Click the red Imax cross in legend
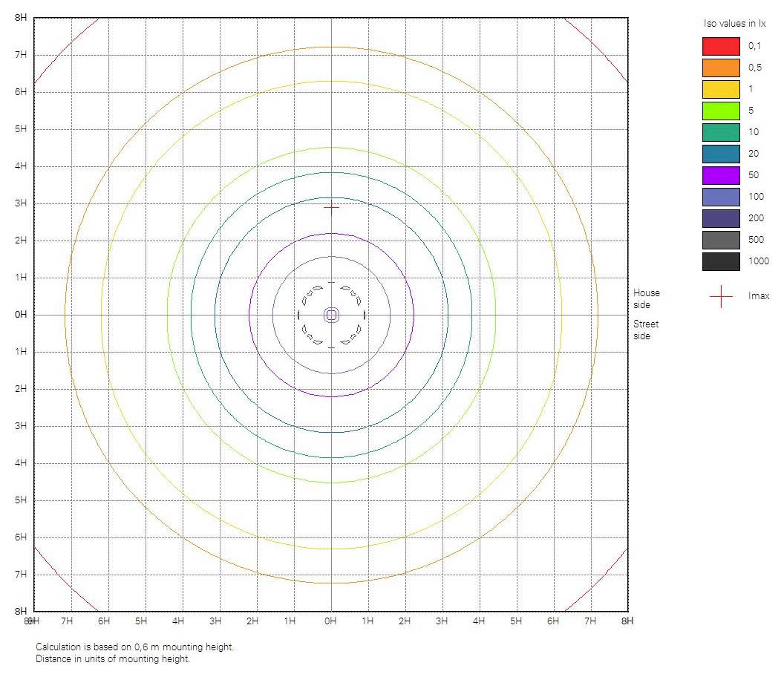This screenshot has width=784, height=677. [721, 296]
